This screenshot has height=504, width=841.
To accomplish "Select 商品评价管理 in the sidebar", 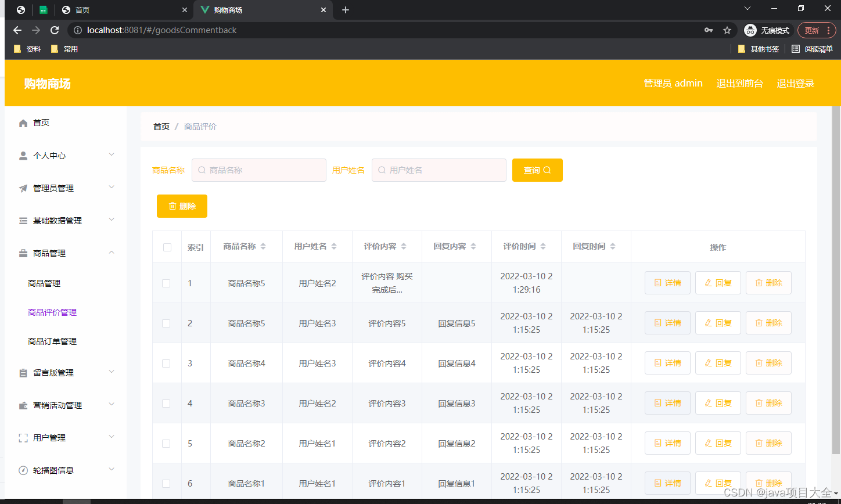I will point(52,312).
